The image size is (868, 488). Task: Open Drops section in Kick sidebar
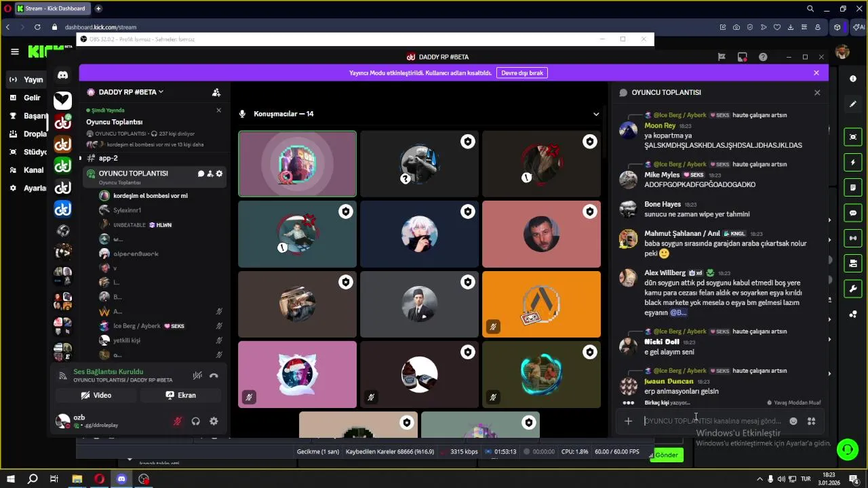pyautogui.click(x=27, y=134)
